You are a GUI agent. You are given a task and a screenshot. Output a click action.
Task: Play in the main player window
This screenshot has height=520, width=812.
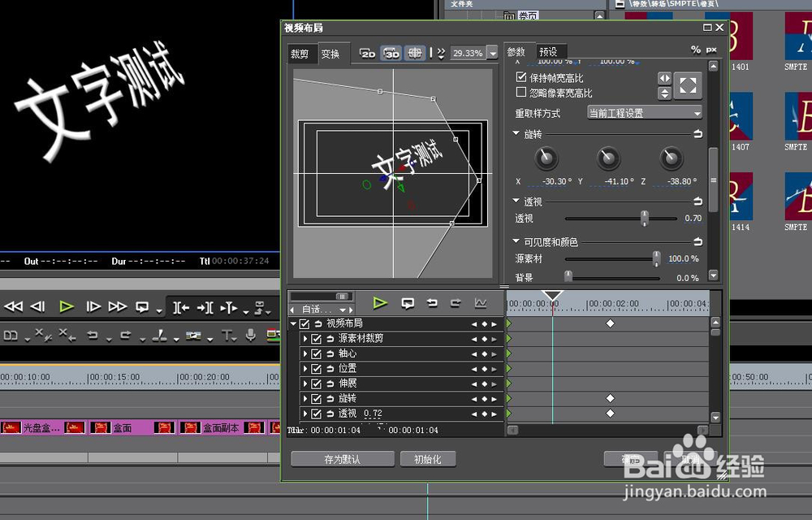coord(66,306)
